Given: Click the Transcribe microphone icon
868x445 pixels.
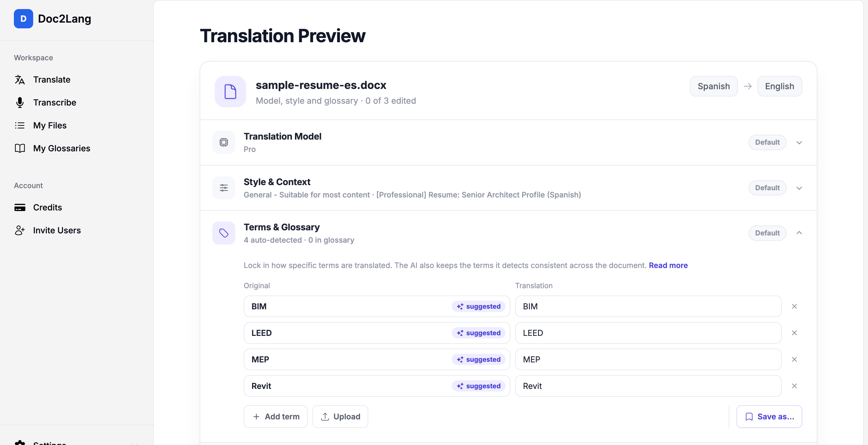Looking at the screenshot, I should 20,103.
